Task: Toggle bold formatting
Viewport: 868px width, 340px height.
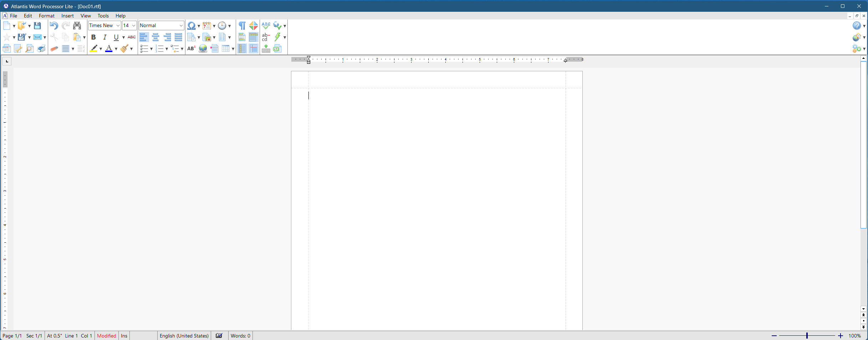Action: tap(93, 37)
